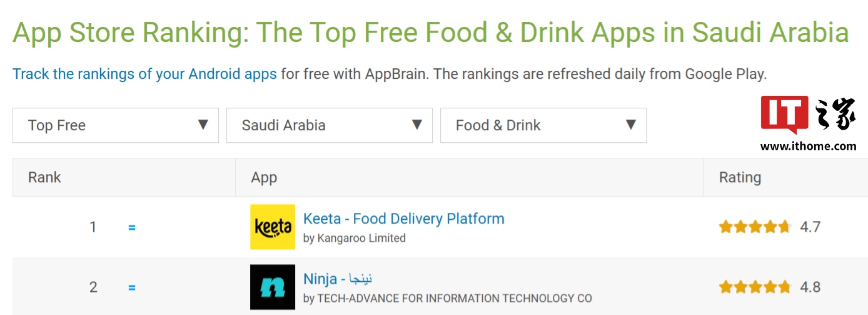Open the Top Free dropdown
Screen dimensions: 868x315
[x=116, y=125]
